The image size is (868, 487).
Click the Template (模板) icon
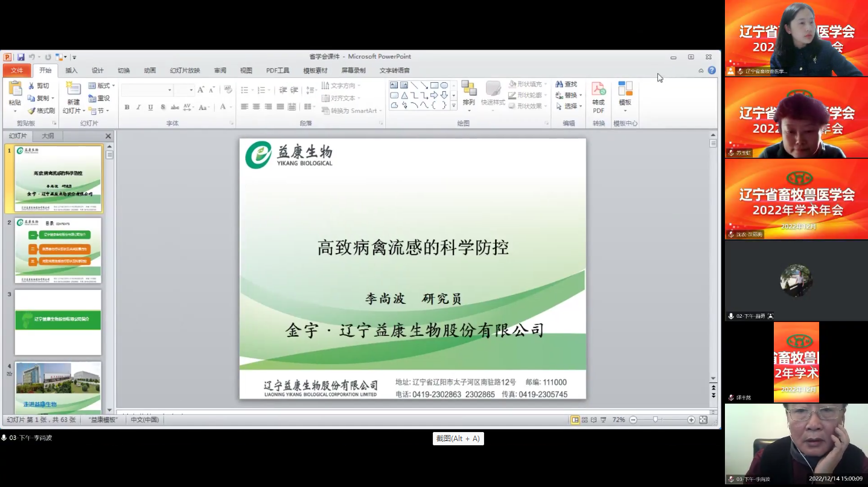pos(625,88)
